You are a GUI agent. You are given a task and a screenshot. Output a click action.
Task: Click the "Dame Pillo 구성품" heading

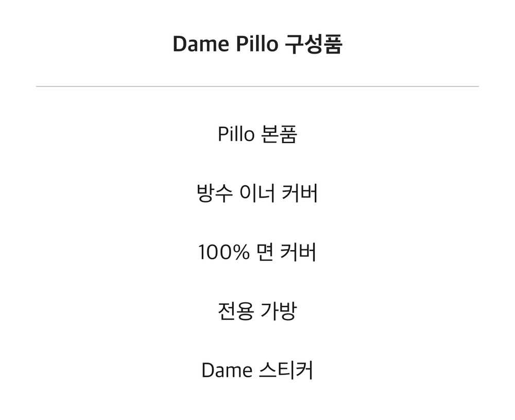[257, 44]
